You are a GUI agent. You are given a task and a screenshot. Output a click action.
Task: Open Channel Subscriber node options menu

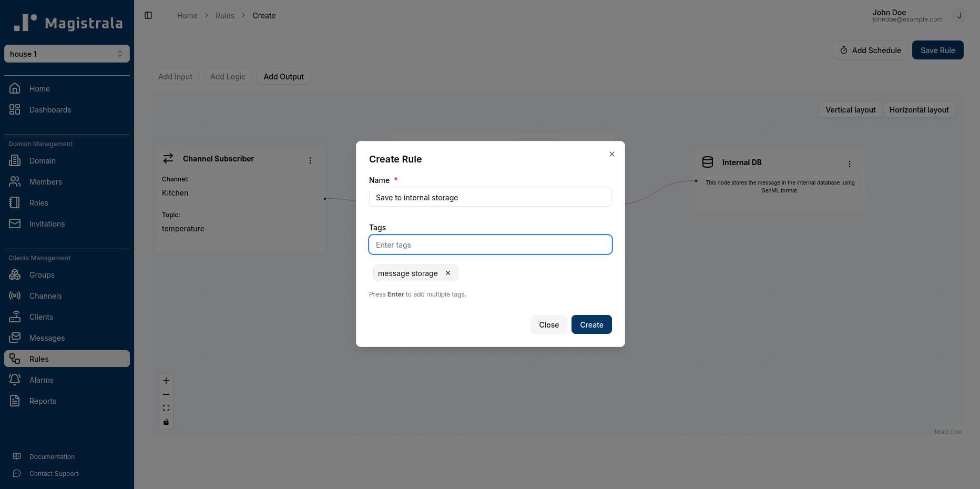click(x=310, y=160)
